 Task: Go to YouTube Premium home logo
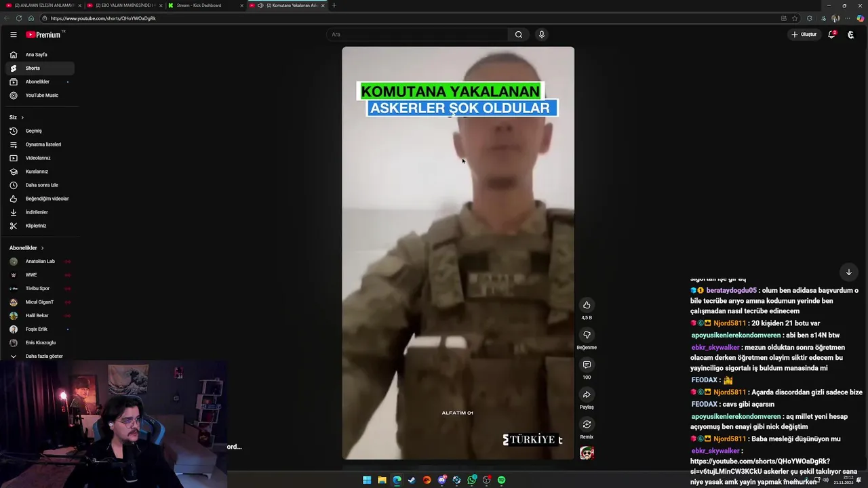(44, 35)
